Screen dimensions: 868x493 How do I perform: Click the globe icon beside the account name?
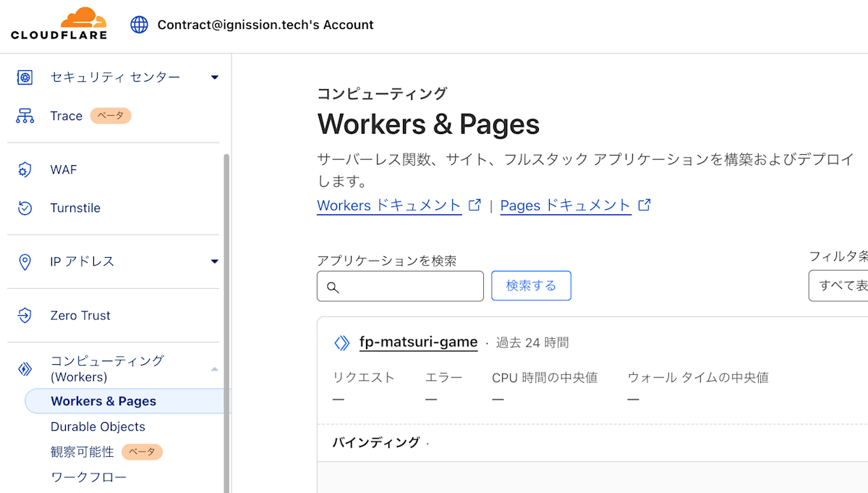click(139, 25)
